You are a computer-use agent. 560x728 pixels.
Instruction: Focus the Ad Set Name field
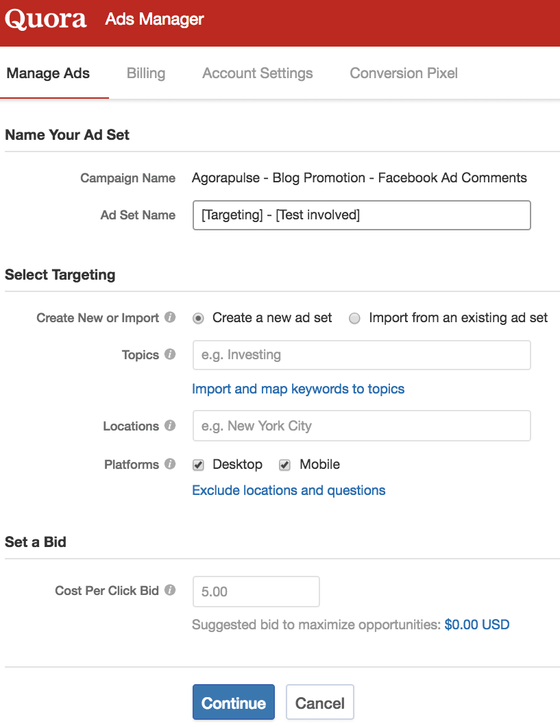pos(361,215)
